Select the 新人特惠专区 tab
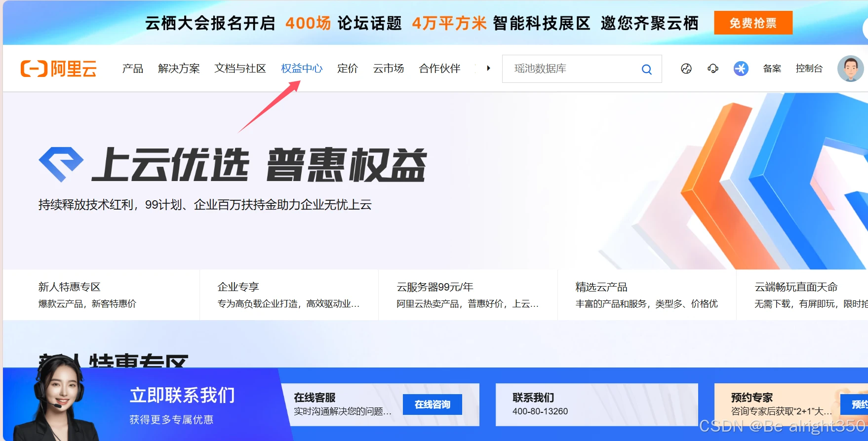Screen dimensions: 868x441 (x=101, y=294)
